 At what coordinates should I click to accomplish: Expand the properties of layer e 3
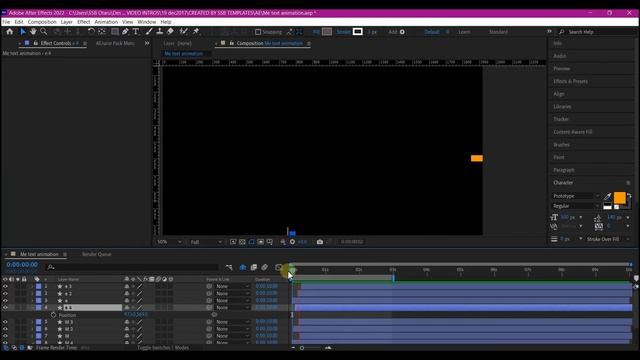coord(32,287)
